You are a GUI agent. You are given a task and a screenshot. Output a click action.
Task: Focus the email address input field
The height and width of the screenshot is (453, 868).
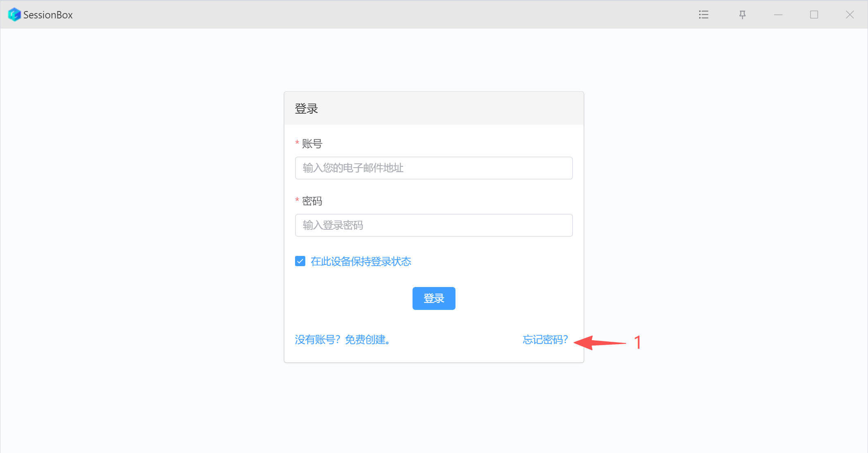coord(433,168)
